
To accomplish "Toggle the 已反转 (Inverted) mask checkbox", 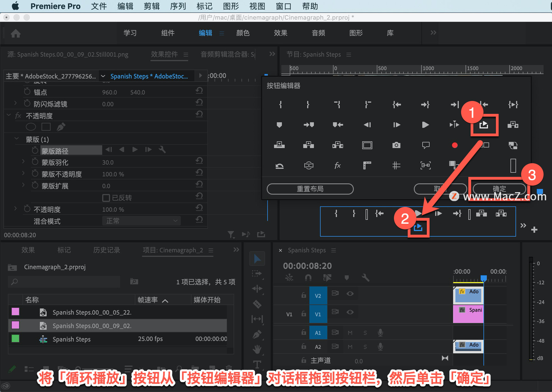I will [x=106, y=198].
